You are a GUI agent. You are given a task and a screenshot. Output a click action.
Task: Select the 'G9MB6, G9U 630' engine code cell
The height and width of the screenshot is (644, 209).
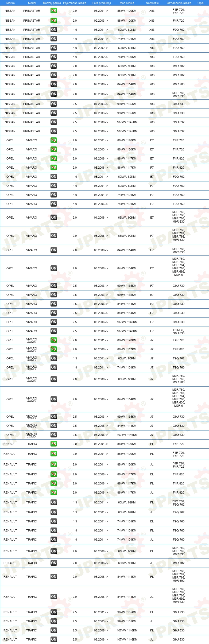(x=179, y=332)
